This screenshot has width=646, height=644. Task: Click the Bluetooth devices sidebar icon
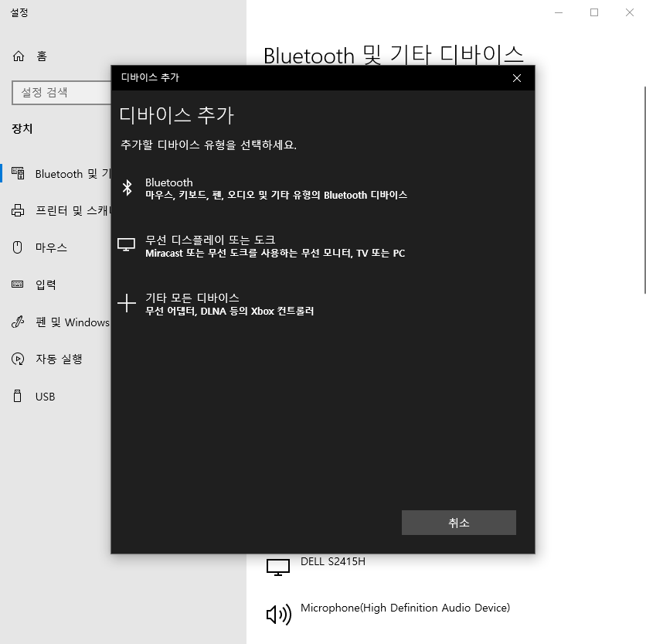(x=18, y=173)
